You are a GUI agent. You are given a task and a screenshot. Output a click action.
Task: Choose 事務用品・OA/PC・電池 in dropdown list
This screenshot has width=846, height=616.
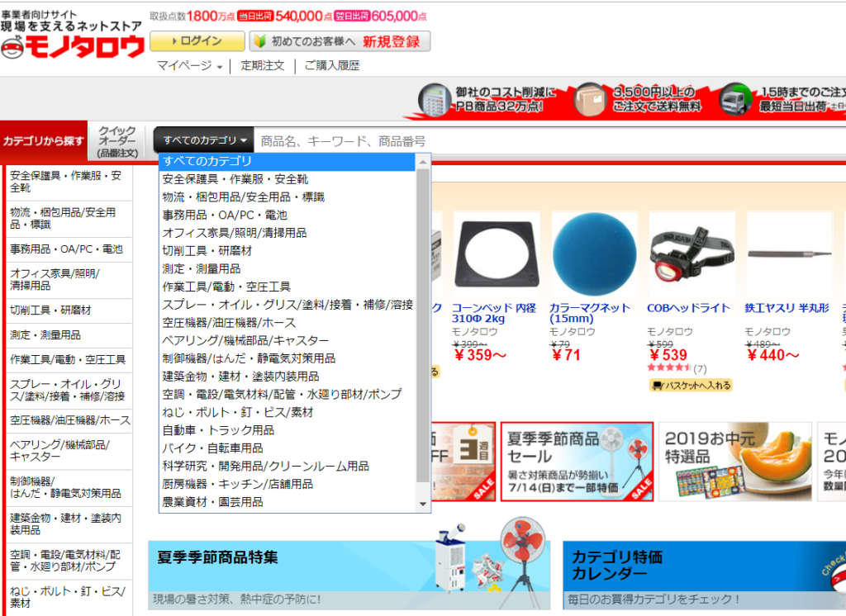click(288, 215)
